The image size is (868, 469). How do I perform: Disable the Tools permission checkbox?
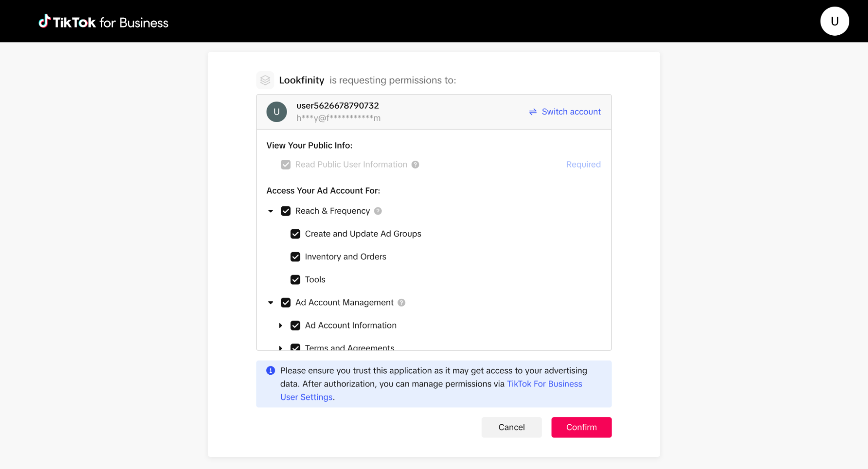pyautogui.click(x=295, y=280)
